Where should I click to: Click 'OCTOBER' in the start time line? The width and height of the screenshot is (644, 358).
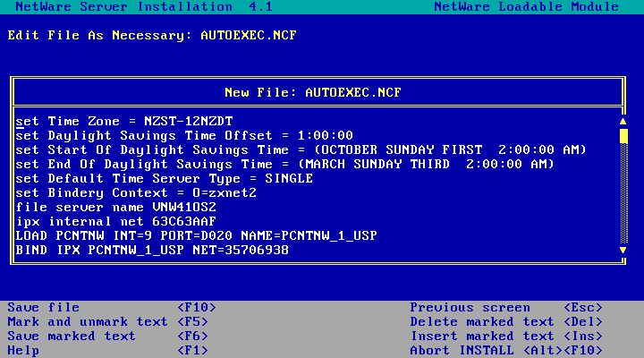[x=349, y=149]
